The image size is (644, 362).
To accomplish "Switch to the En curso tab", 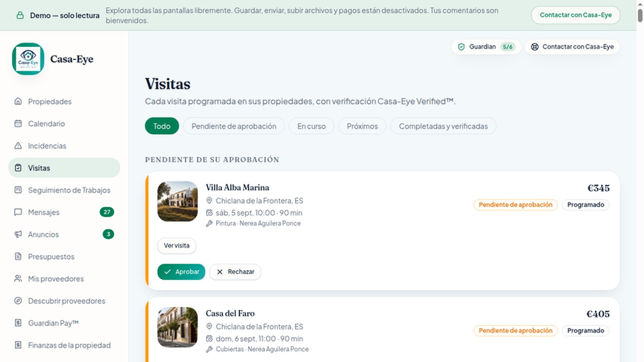I will point(311,126).
